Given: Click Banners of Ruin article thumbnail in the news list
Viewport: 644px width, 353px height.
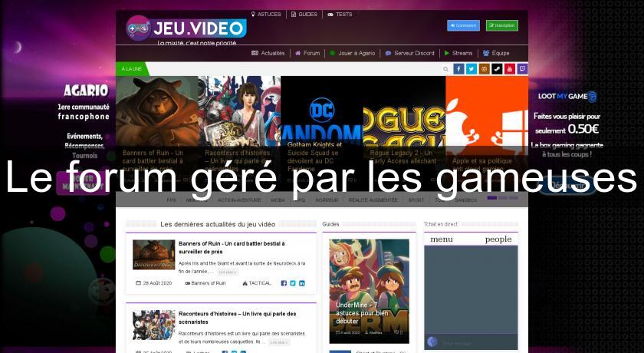Looking at the screenshot, I should click(x=153, y=255).
